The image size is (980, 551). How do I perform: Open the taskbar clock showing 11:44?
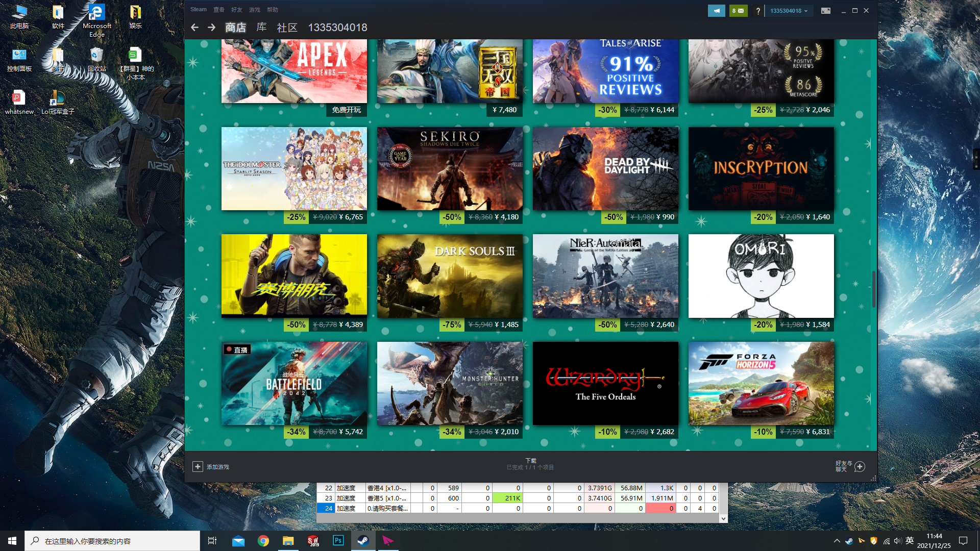tap(934, 541)
